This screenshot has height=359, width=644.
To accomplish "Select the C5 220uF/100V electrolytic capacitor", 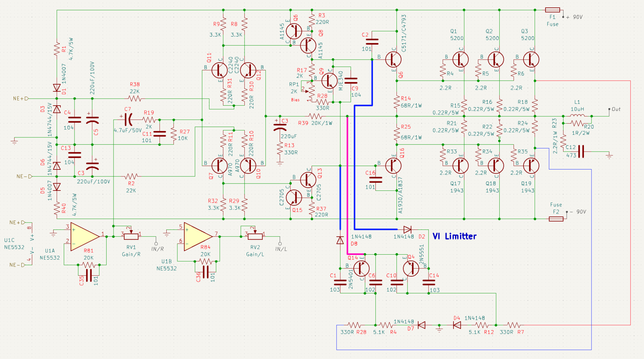I will point(92,120).
